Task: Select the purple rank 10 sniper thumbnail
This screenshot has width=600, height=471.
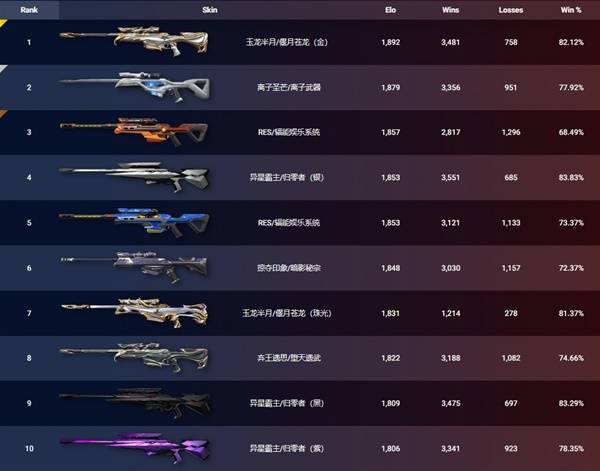Action: tap(135, 448)
